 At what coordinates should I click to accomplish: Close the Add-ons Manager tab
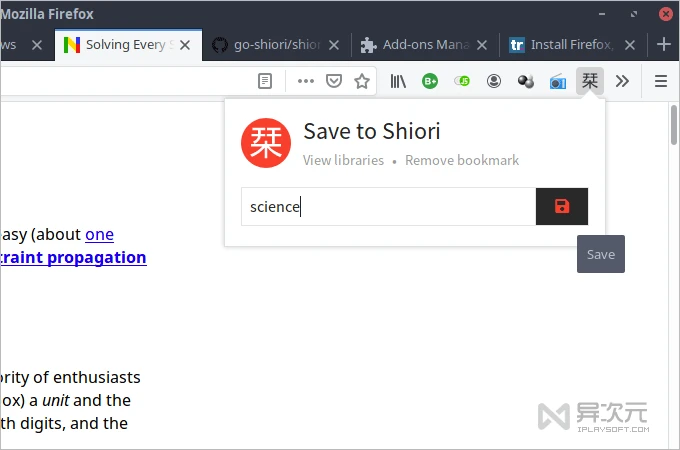pyautogui.click(x=482, y=45)
